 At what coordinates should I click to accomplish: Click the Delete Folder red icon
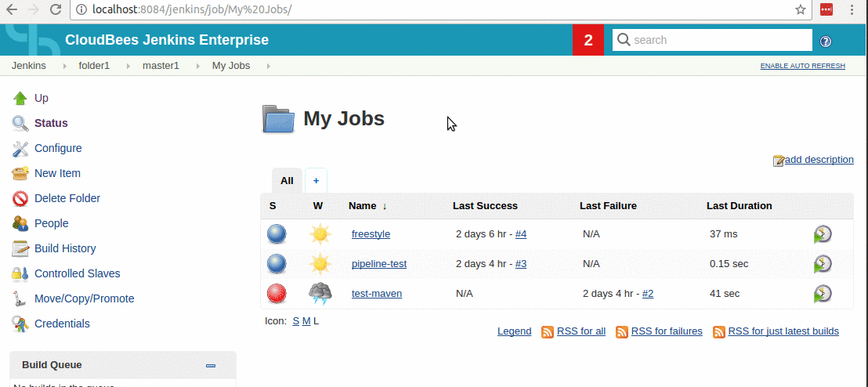pyautogui.click(x=20, y=198)
